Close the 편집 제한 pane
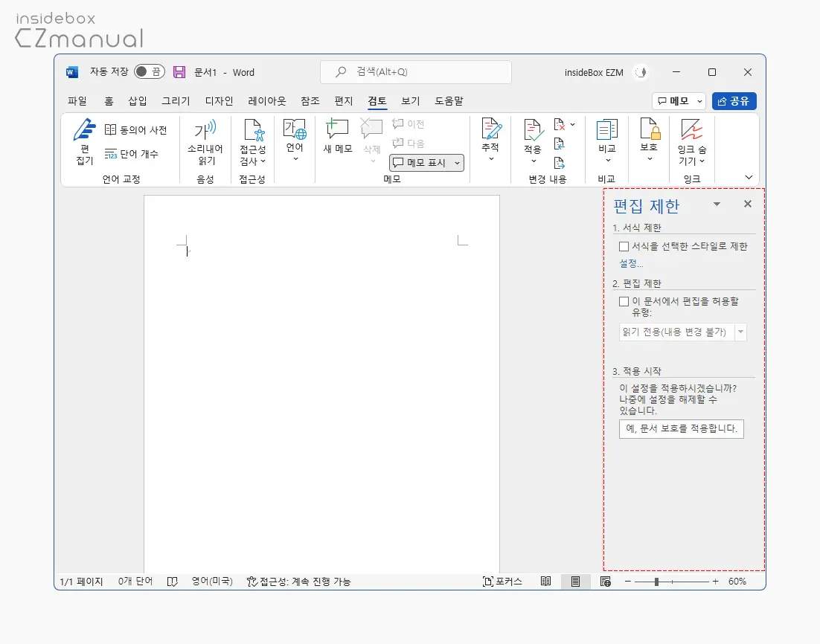 (748, 204)
